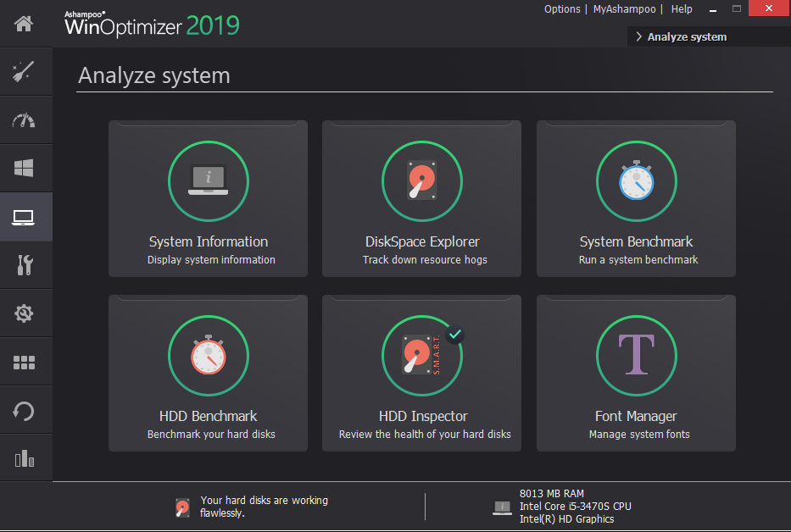Viewport: 791px width, 532px height.
Task: Click the laptop hardware icon in footer
Action: pyautogui.click(x=503, y=507)
